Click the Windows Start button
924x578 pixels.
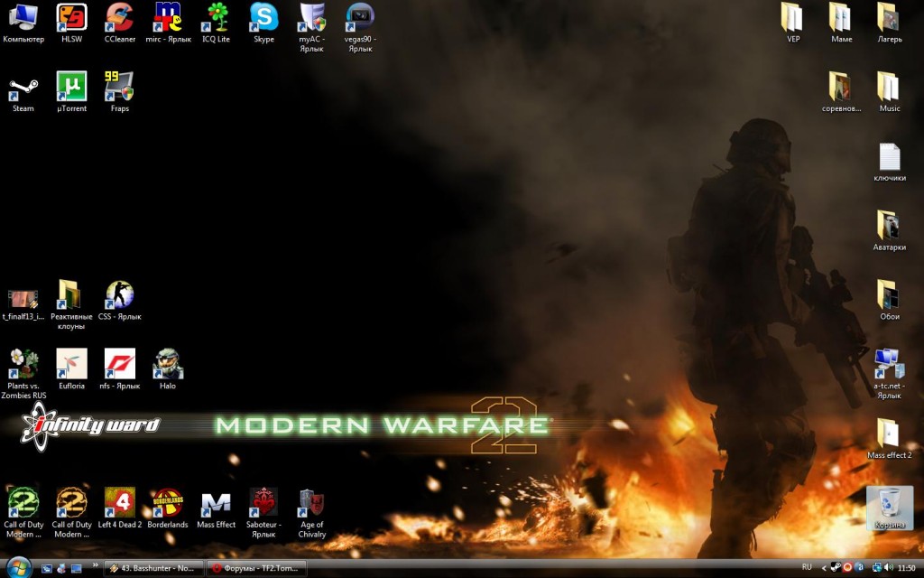(x=18, y=567)
